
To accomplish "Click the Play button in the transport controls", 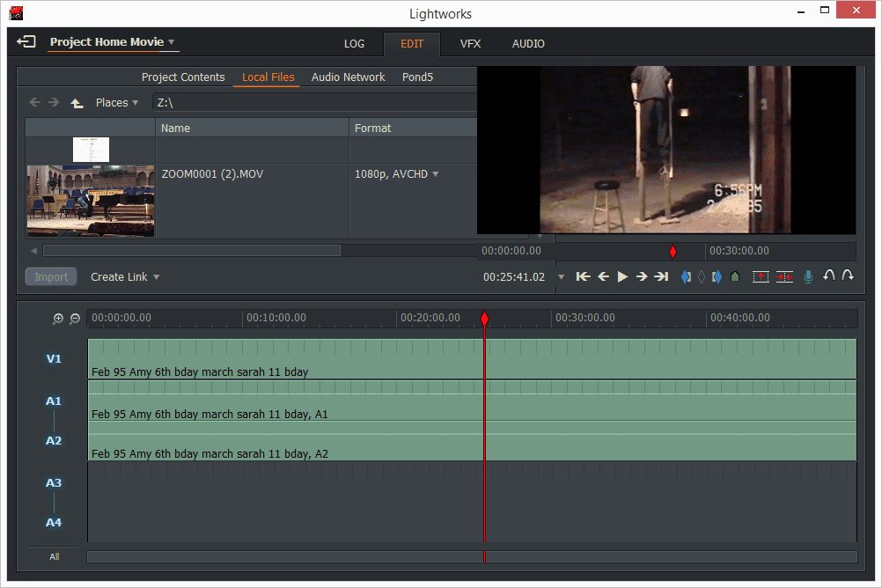I will coord(622,276).
